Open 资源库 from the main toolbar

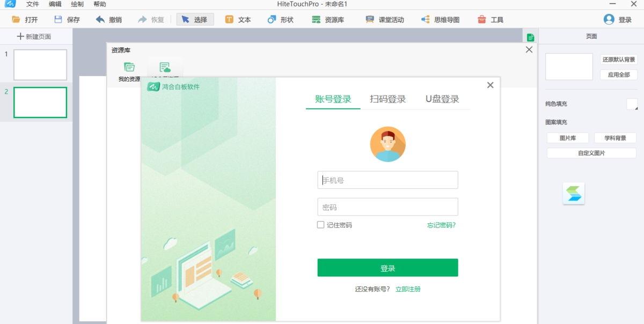point(328,20)
